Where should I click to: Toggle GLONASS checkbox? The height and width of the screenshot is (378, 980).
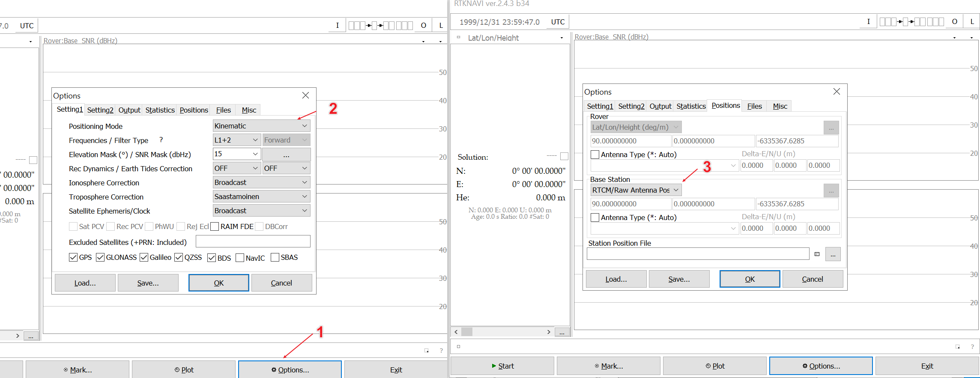tap(100, 257)
